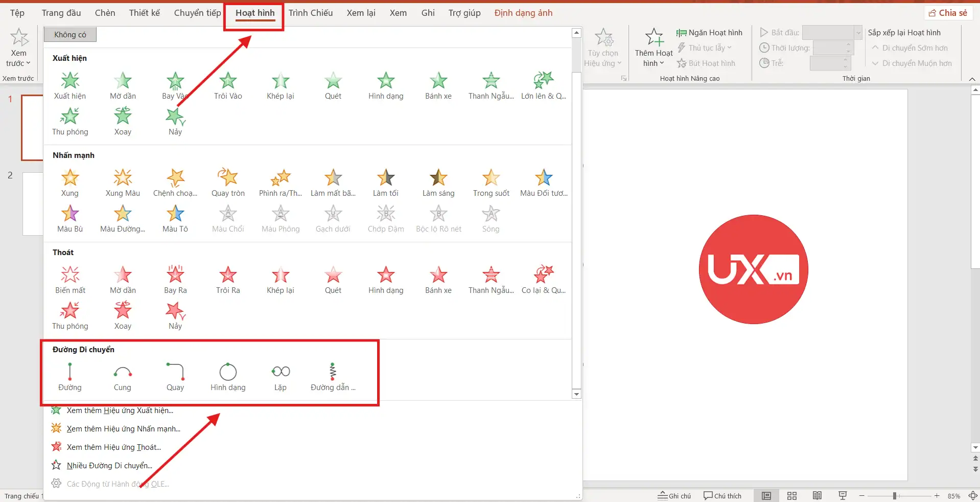Apply the Xung emphasis effect
The image size is (980, 502).
click(70, 183)
